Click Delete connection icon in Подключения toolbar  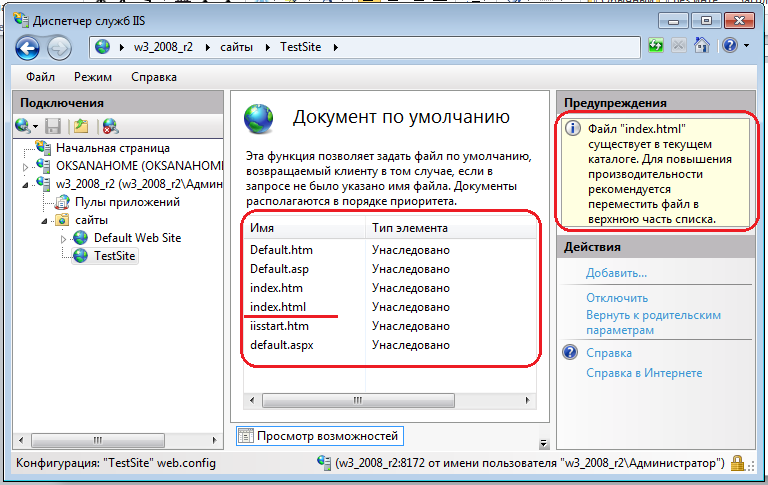[x=110, y=126]
